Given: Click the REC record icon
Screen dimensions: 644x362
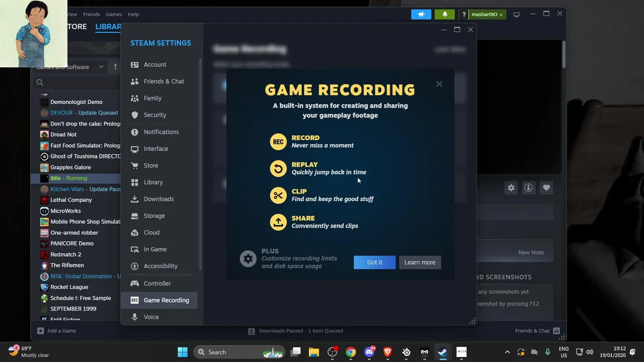Looking at the screenshot, I should pos(278,142).
